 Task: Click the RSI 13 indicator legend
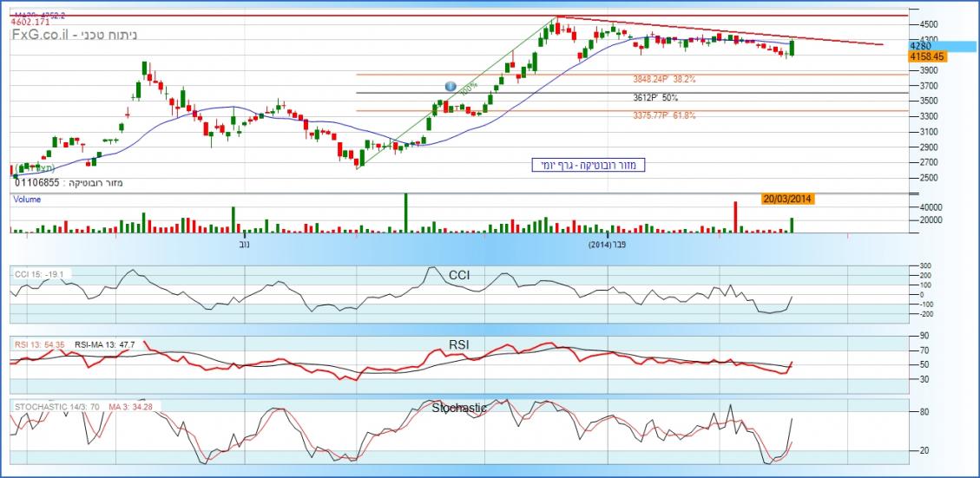pyautogui.click(x=39, y=344)
